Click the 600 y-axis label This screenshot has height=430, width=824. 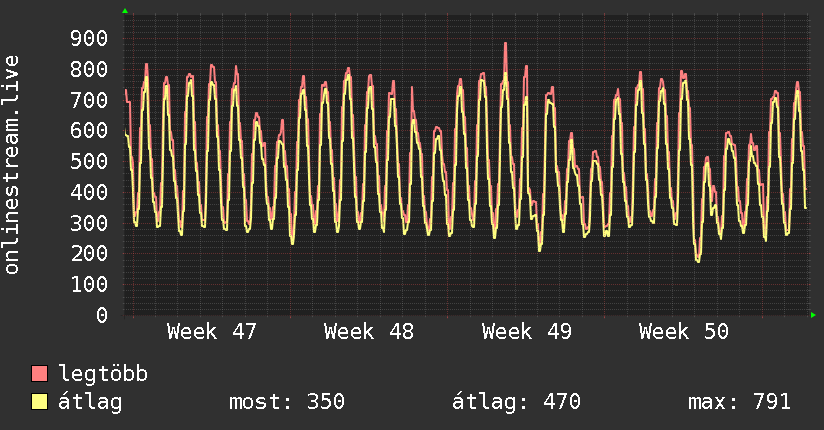point(89,130)
